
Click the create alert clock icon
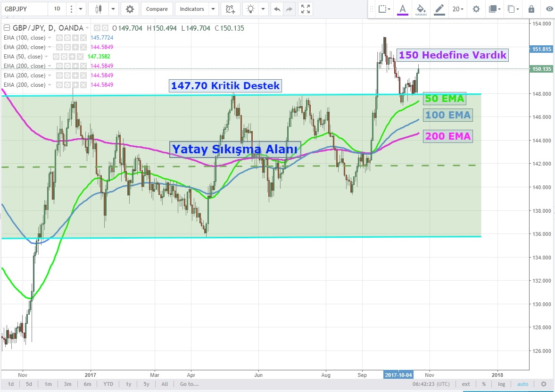pyautogui.click(x=230, y=9)
